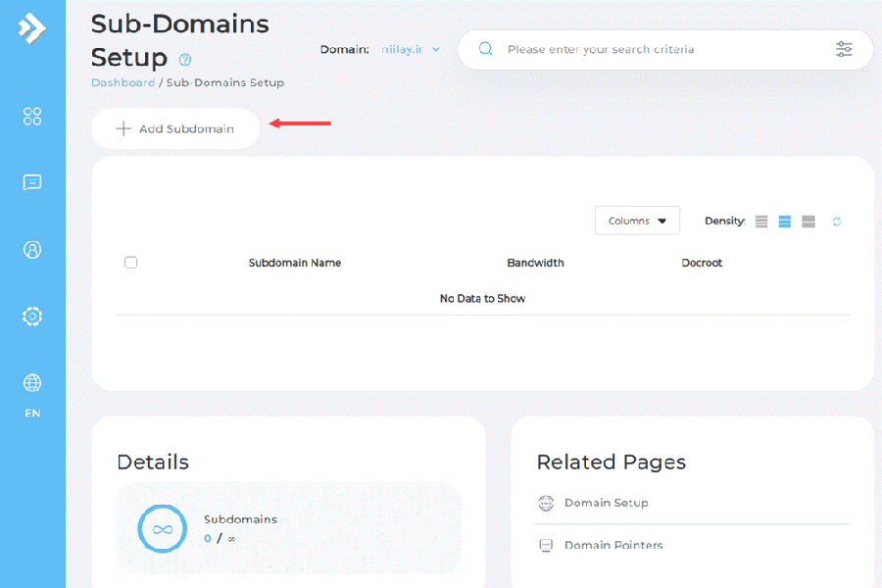Tick the select-all checkbox in table header
This screenshot has height=588, width=882.
point(131,263)
